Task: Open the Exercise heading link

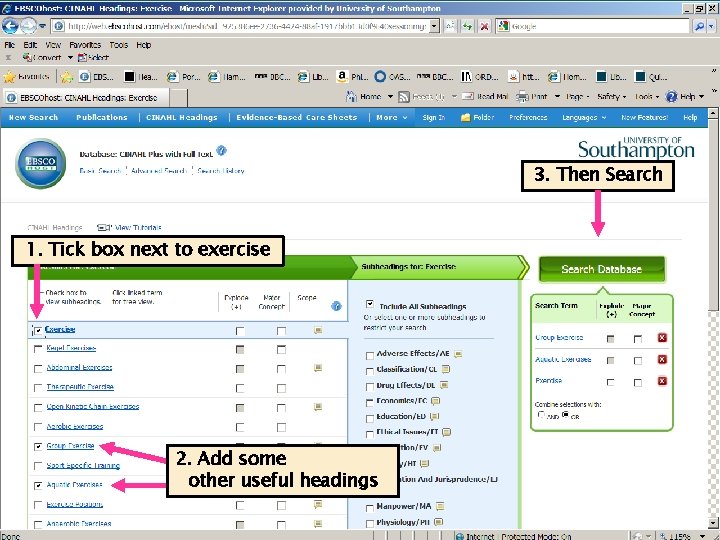Action: [x=60, y=329]
